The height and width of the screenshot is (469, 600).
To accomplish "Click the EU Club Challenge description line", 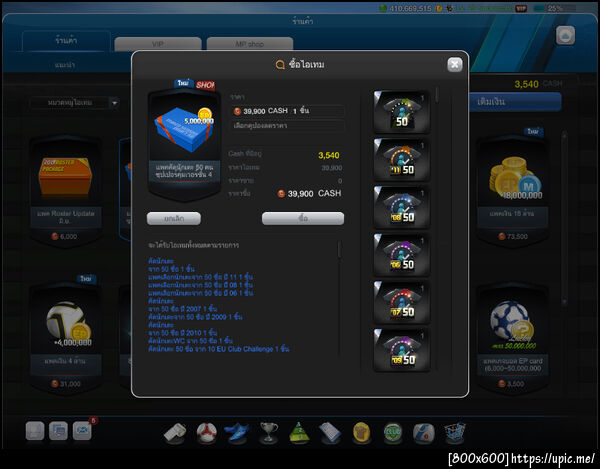I will pos(218,349).
